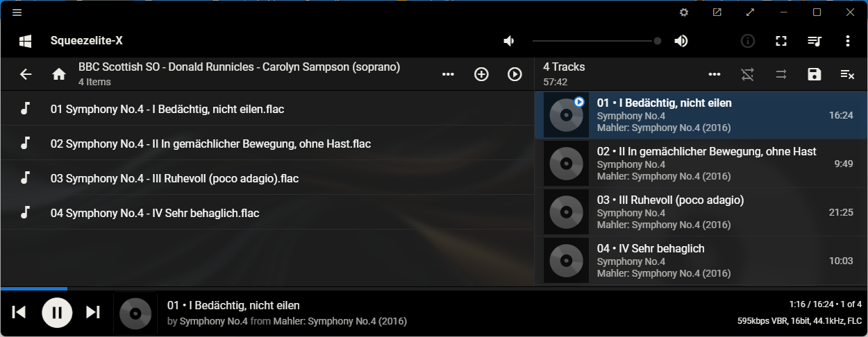Play the whole folder with circle play icon

pyautogui.click(x=515, y=74)
